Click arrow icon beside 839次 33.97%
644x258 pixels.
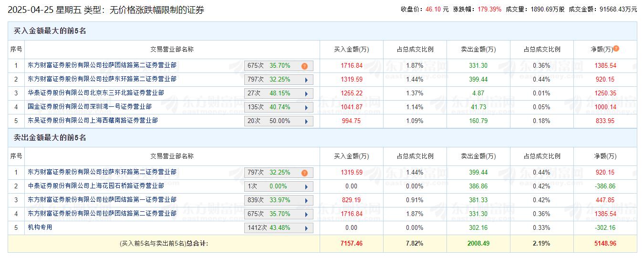click(306, 200)
